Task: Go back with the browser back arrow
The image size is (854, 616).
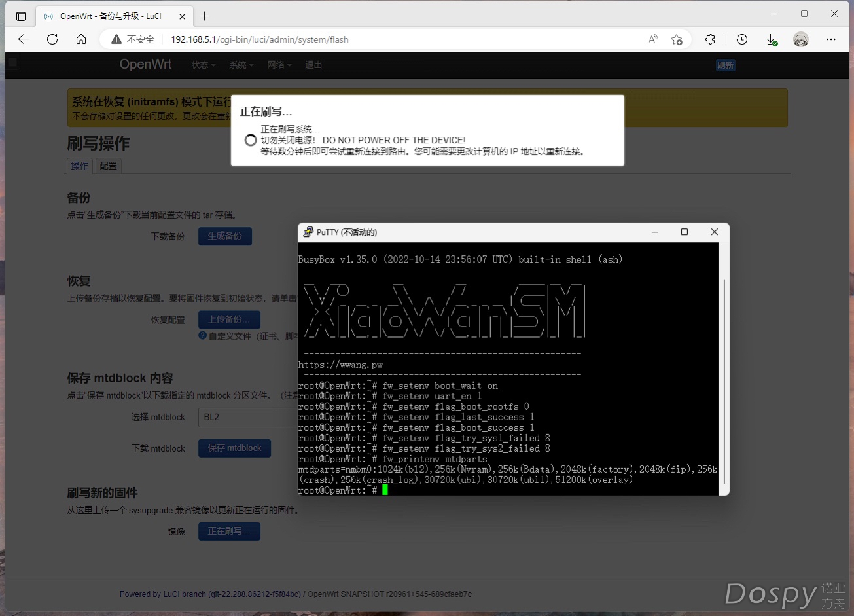Action: point(24,39)
